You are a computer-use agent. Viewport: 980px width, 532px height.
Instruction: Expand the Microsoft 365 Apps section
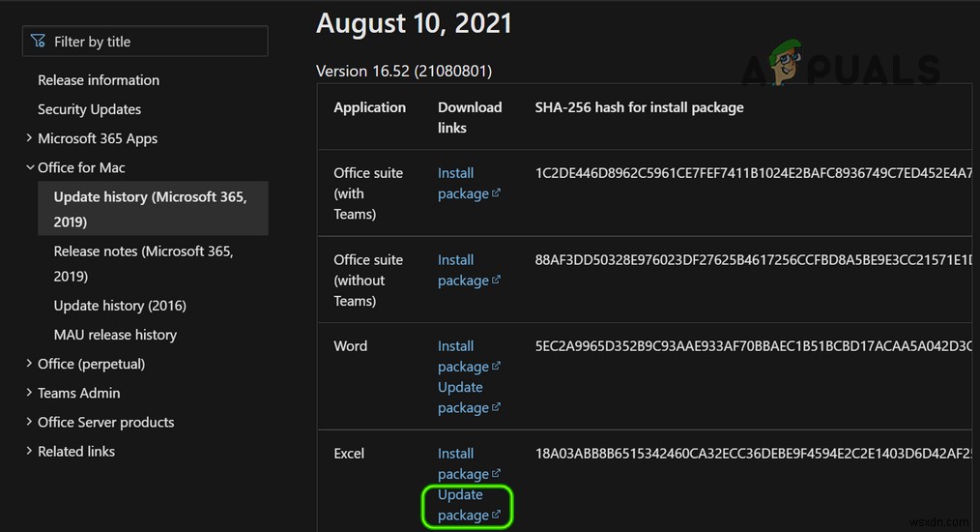point(29,137)
